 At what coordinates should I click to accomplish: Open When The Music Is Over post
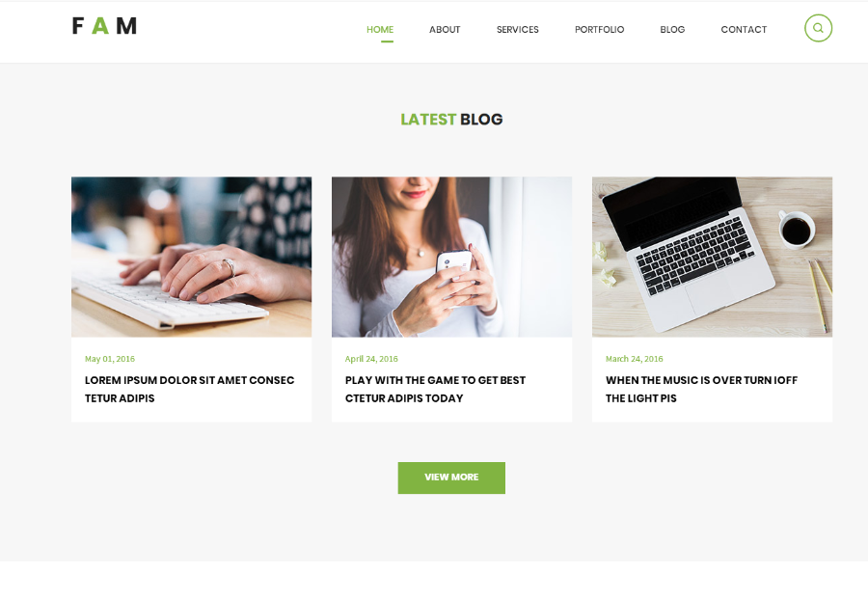click(x=701, y=389)
